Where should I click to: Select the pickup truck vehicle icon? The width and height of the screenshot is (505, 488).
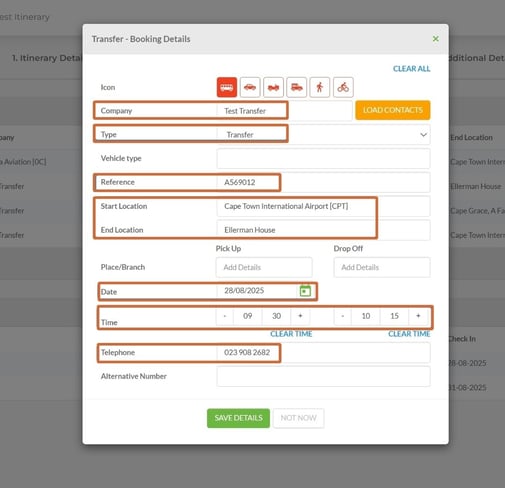click(296, 87)
